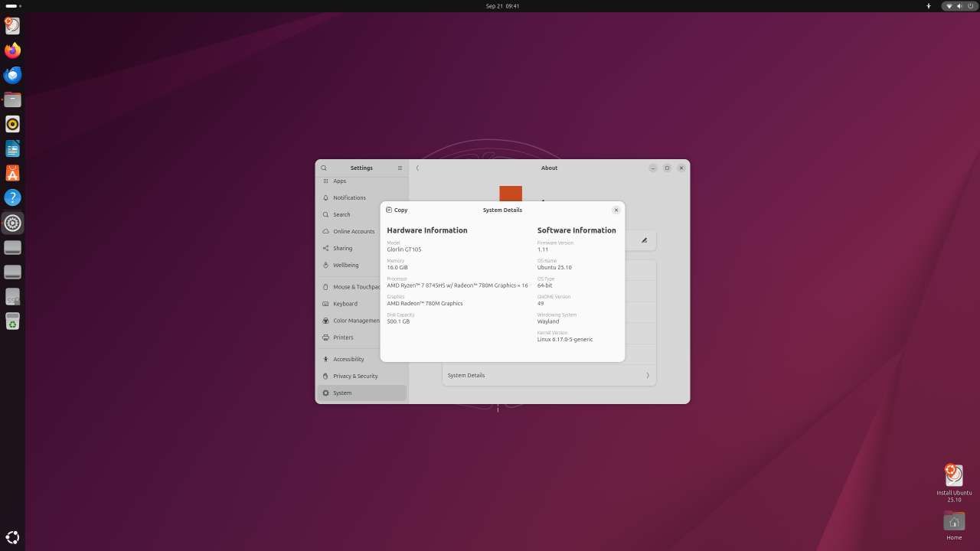Click the memory value 16.0 GiB
The height and width of the screenshot is (551, 980).
(397, 267)
